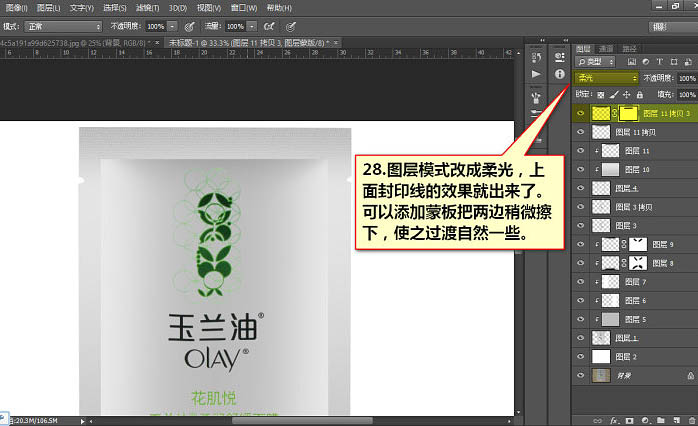698x426 pixels.
Task: Filter layers by shape layer icon
Action: click(x=674, y=62)
